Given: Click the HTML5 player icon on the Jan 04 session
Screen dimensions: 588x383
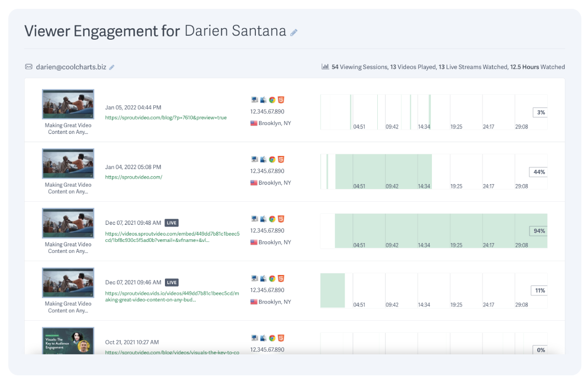Looking at the screenshot, I should pos(282,159).
